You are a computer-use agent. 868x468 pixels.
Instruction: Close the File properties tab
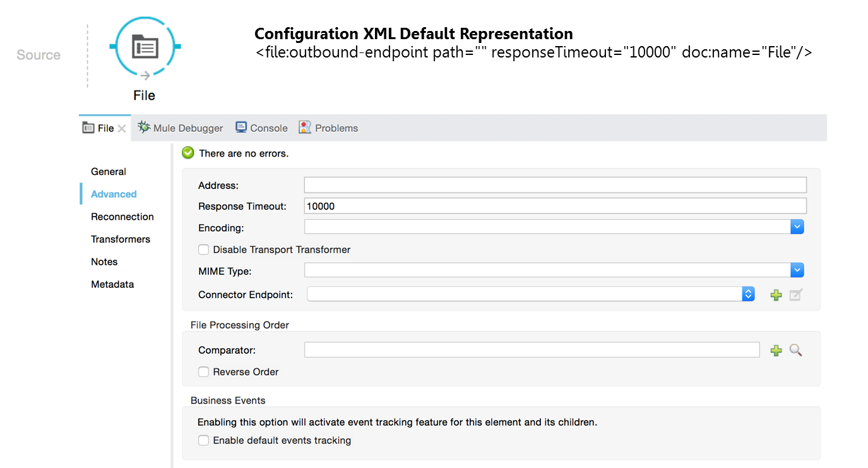[122, 128]
